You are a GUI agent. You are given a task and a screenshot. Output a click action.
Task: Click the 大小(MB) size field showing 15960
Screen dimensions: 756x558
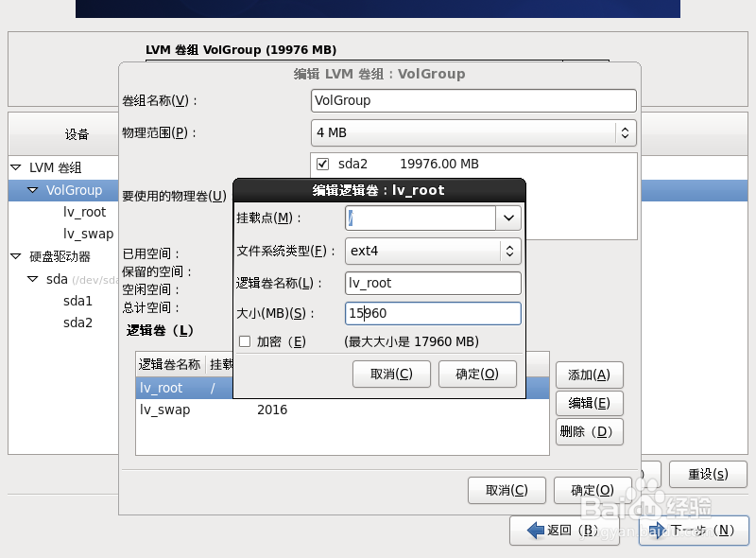[432, 312]
